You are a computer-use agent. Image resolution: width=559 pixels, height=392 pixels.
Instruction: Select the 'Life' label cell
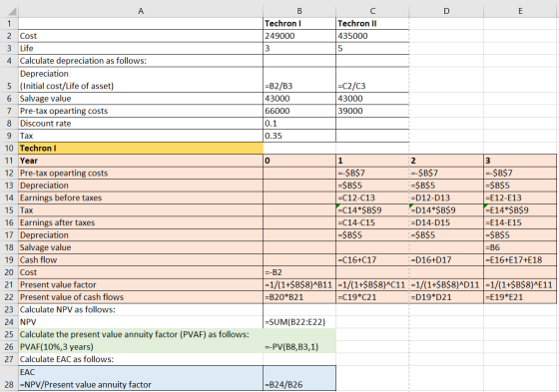tap(141, 49)
